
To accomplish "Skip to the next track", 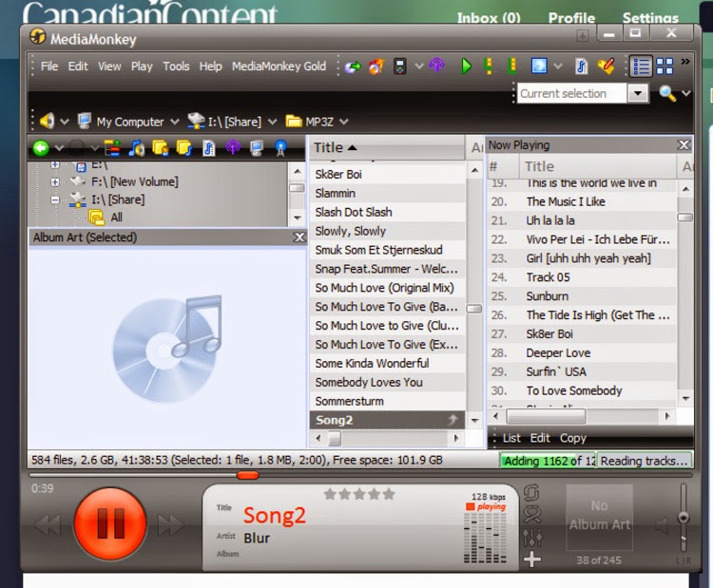I will (170, 525).
